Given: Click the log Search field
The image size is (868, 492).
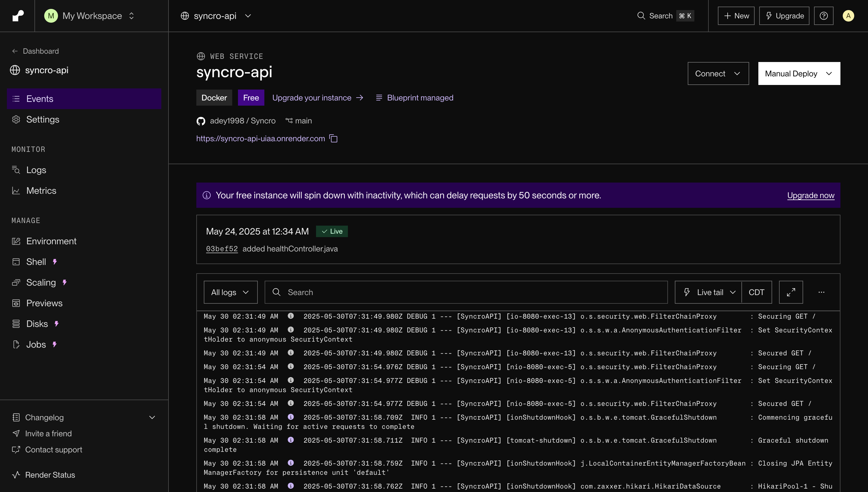Looking at the screenshot, I should 466,292.
